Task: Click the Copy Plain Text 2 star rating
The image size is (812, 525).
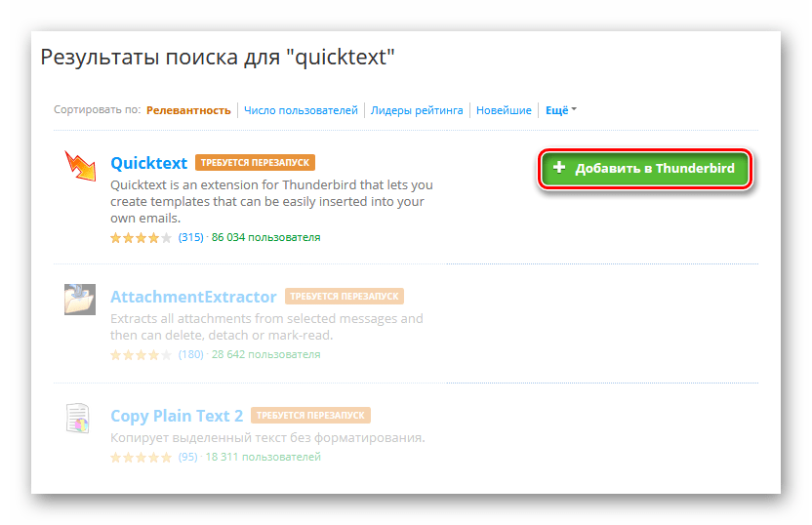Action: (142, 457)
